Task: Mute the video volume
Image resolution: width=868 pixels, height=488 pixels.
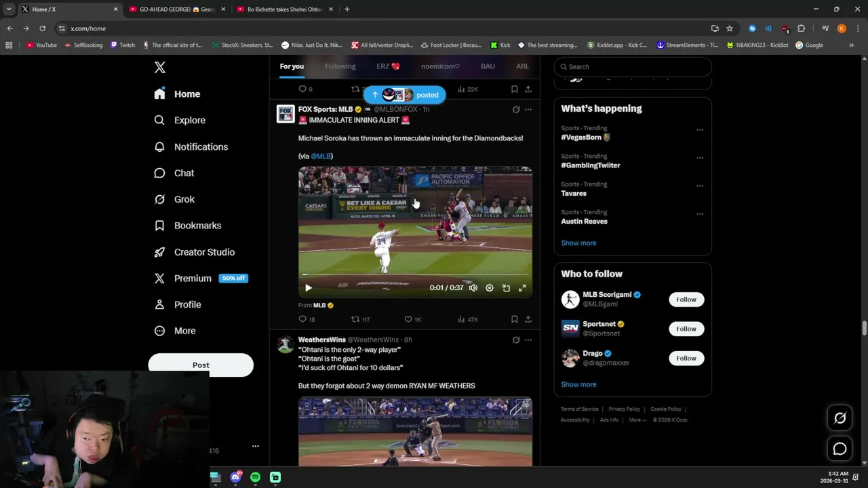Action: (x=473, y=288)
